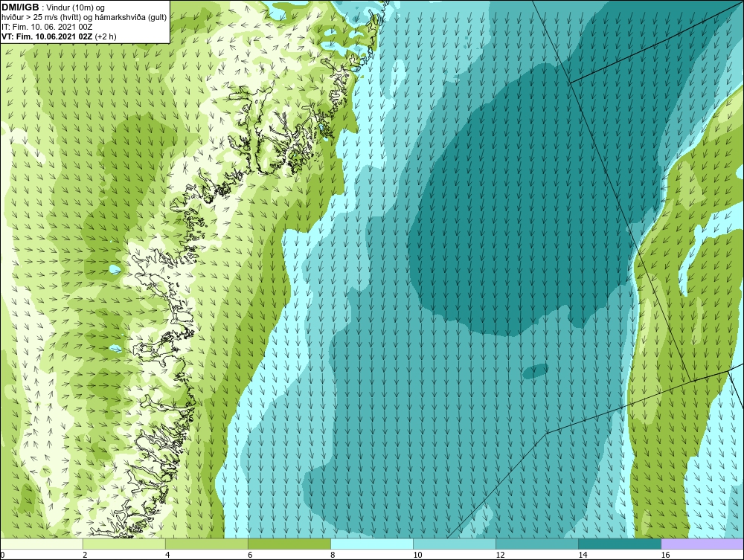The width and height of the screenshot is (744, 560).
Task: Click the 12–14 m/s teal legend swatch
Action: (x=537, y=544)
